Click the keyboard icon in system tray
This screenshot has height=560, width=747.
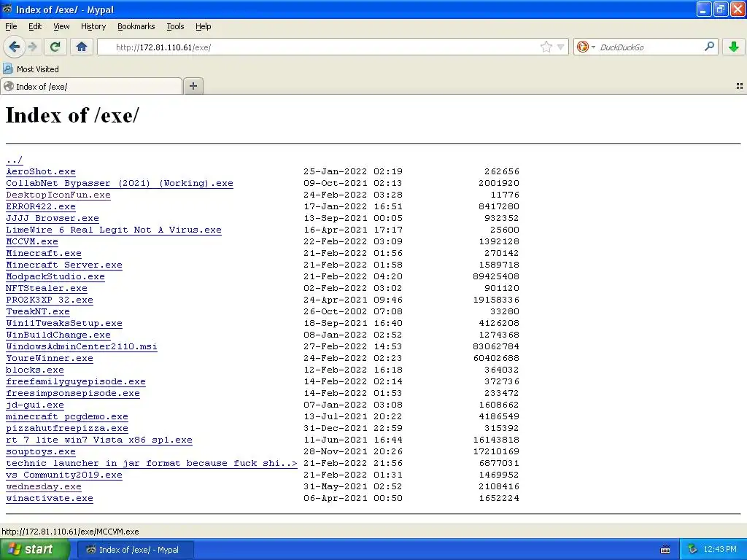665,550
